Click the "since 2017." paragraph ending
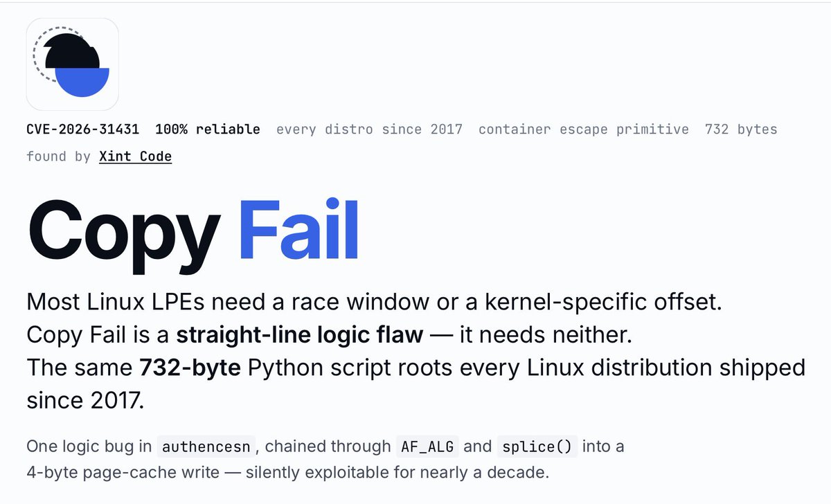831x504 pixels. coord(85,401)
